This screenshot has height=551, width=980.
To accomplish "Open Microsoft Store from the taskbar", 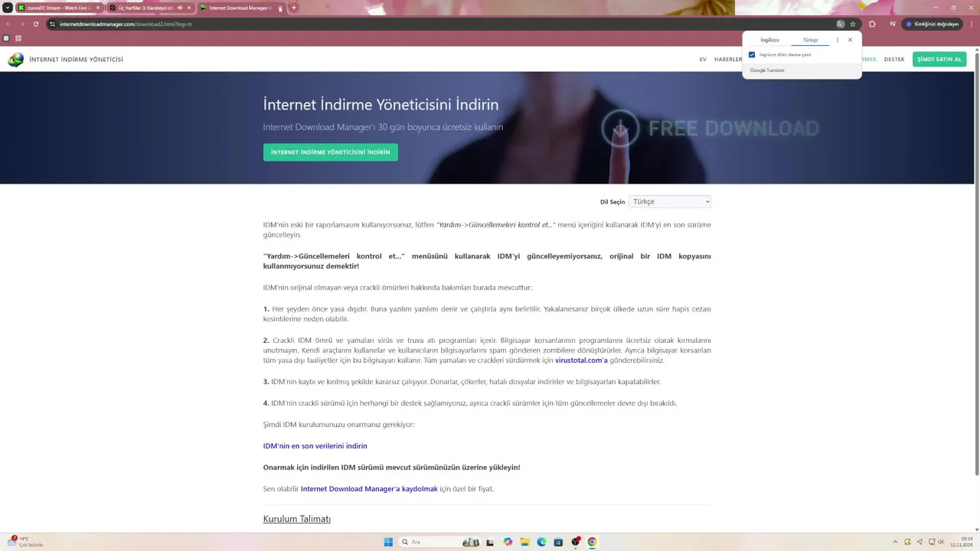I will 558,542.
